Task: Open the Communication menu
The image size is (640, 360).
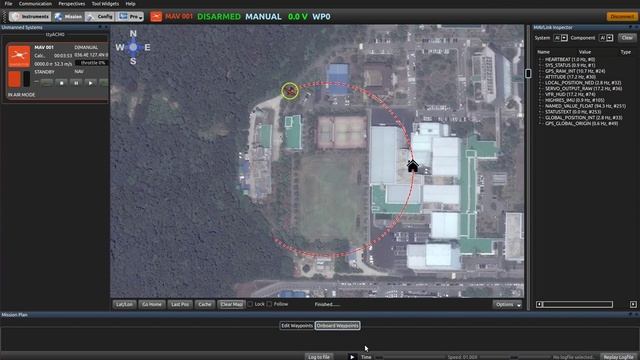Action: click(35, 4)
